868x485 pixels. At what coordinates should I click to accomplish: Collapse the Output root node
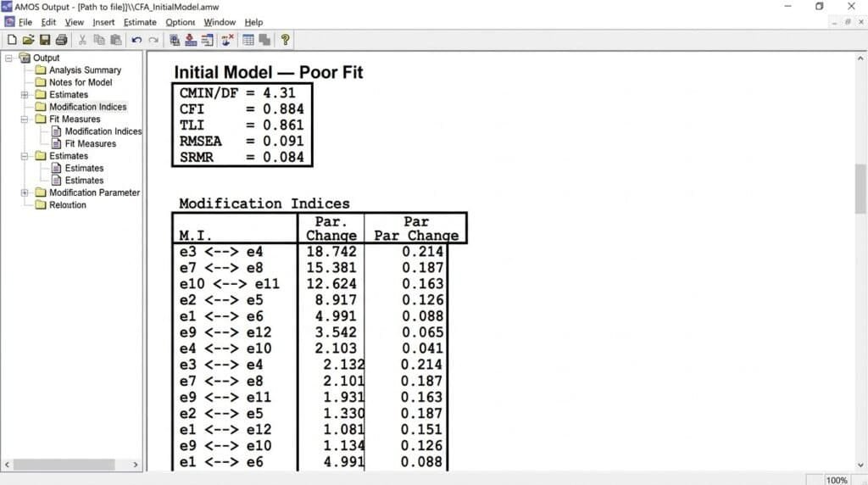[x=8, y=58]
